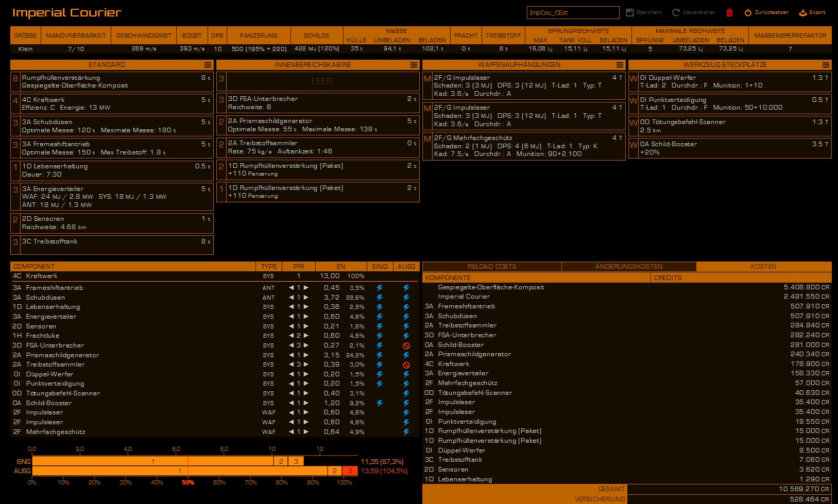
Task: Click the AUSG disabled icon for FSA-Unterbrecher
Action: tap(406, 345)
